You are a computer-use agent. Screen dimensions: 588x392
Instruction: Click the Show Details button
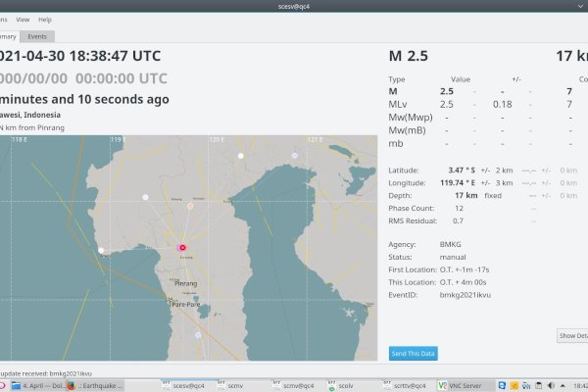point(572,336)
